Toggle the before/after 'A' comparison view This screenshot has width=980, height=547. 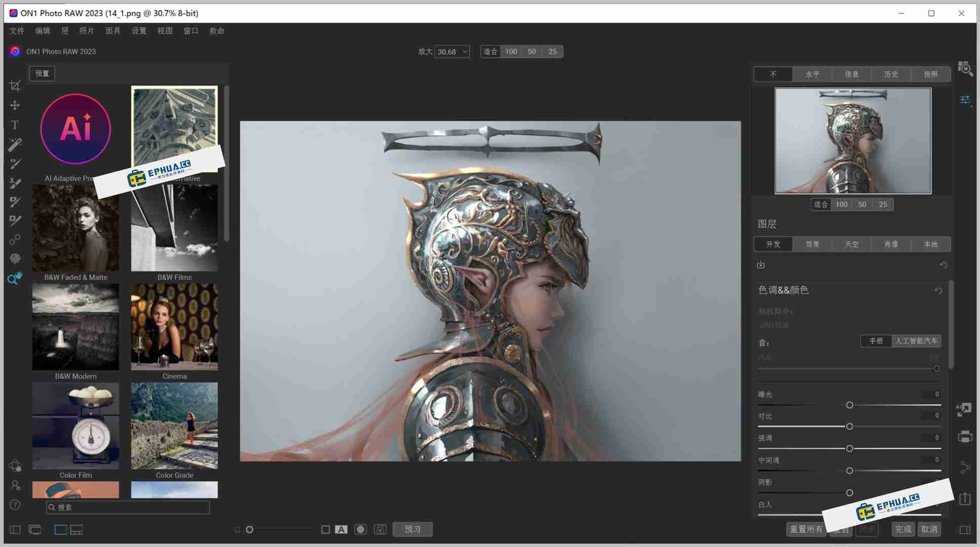[341, 529]
